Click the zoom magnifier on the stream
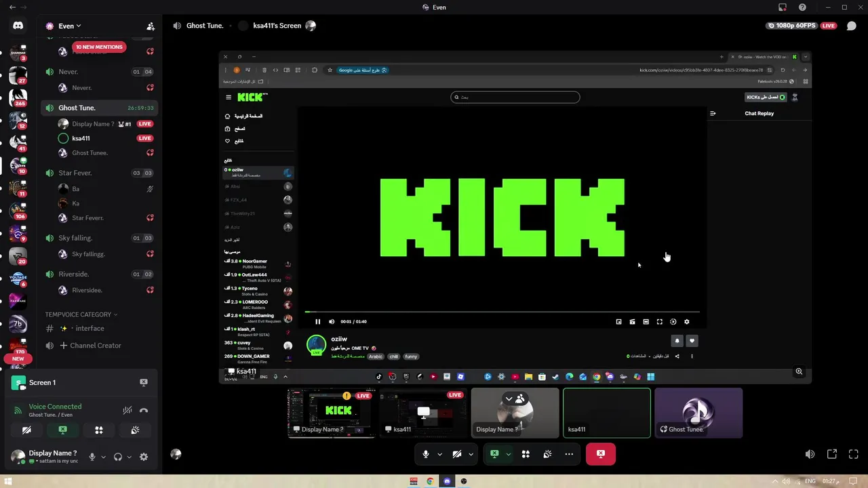868x488 pixels. (x=799, y=371)
